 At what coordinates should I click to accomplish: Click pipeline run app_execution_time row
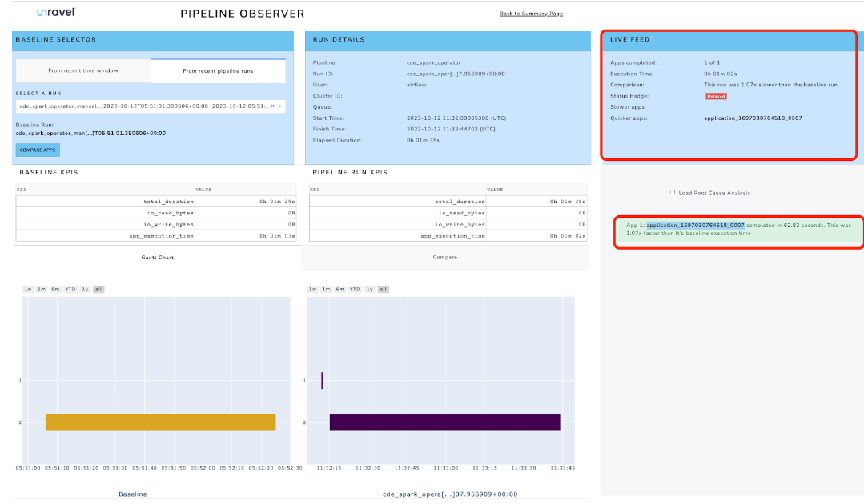(x=448, y=236)
